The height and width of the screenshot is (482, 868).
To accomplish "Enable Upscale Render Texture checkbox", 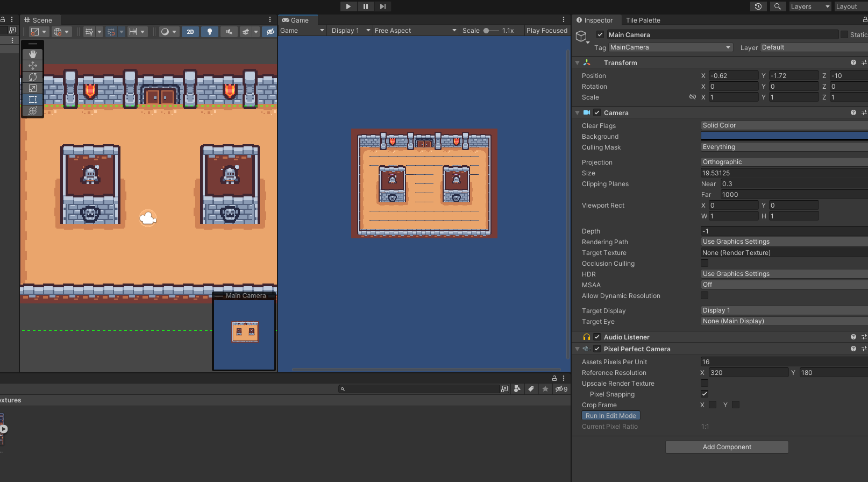I will [x=705, y=384].
